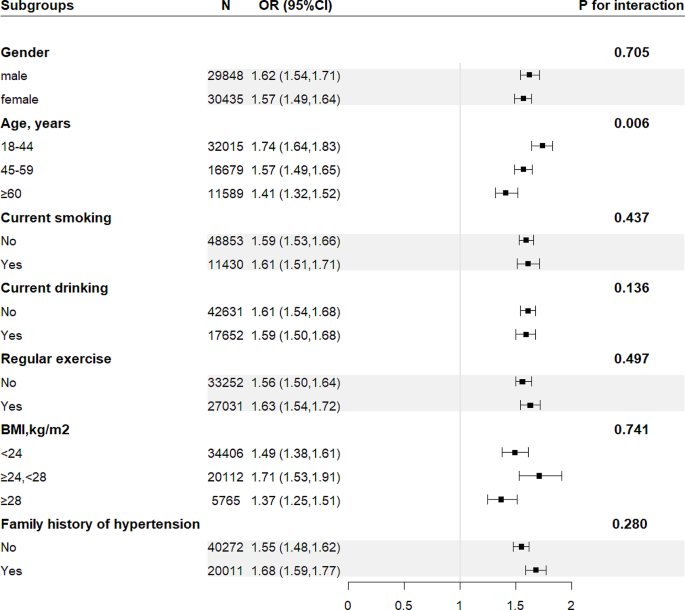
Task: Click N value 29848
Action: pos(225,76)
